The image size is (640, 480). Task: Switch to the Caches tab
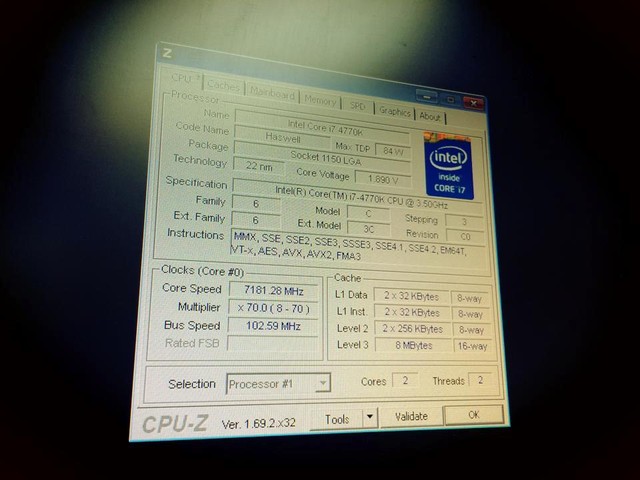pyautogui.click(x=224, y=85)
